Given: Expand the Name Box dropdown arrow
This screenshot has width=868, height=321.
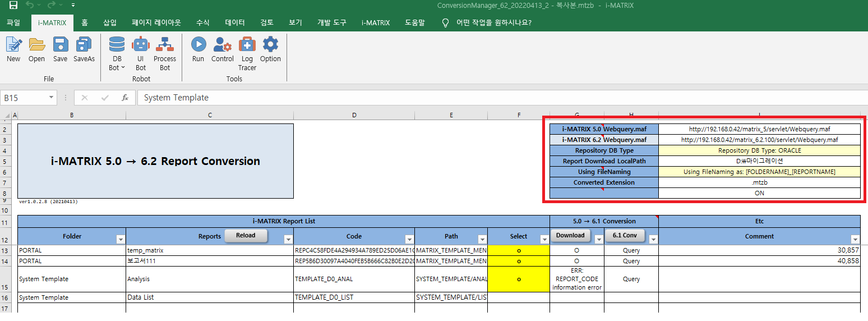Looking at the screenshot, I should pos(52,98).
